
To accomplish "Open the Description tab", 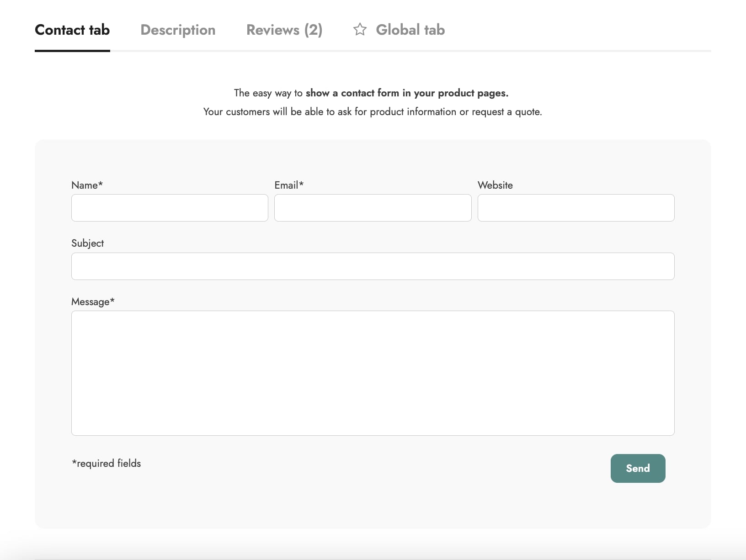I will pos(178,30).
